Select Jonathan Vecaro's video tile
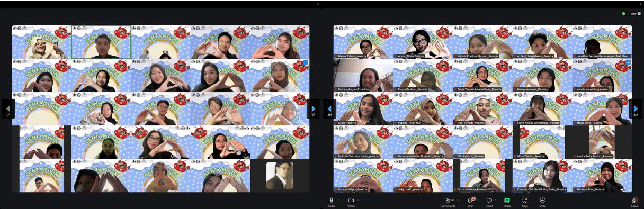 (x=602, y=42)
